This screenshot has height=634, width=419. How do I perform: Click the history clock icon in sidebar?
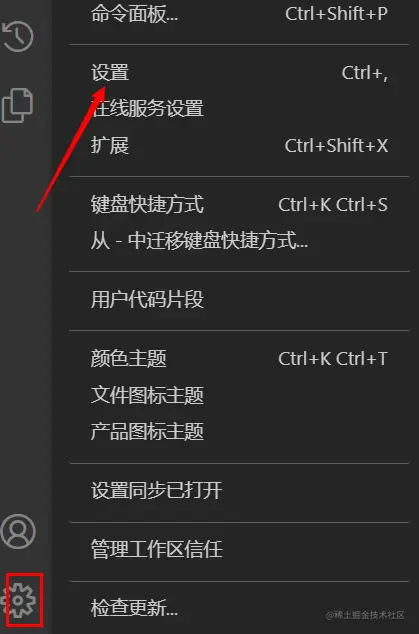17,36
